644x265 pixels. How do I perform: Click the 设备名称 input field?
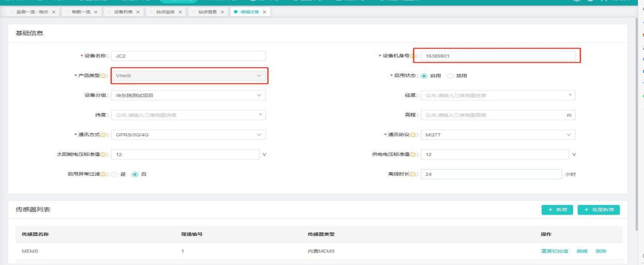tap(189, 56)
